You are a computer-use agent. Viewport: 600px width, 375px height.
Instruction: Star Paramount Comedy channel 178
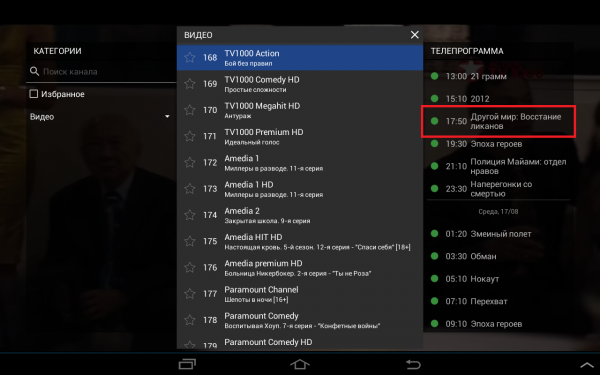190,320
